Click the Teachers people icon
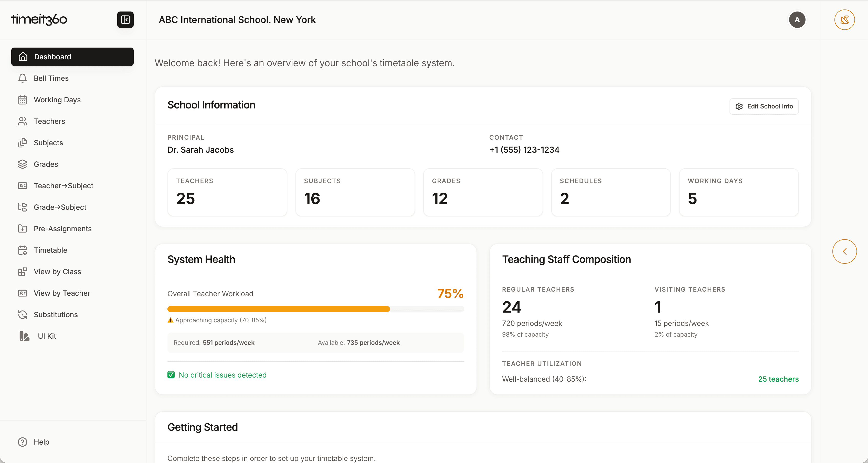868x463 pixels. (x=22, y=121)
